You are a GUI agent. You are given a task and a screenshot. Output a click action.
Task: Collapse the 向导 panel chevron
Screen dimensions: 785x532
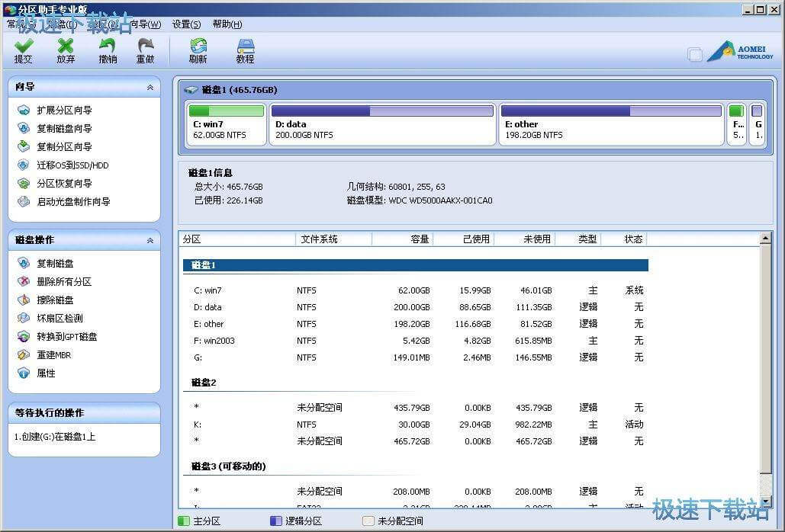coord(150,87)
